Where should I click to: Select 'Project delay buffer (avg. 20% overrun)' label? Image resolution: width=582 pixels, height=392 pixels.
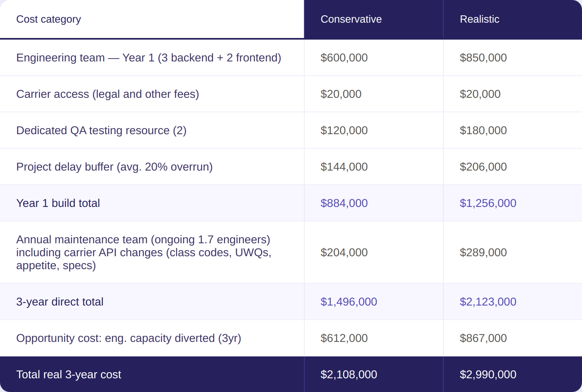[x=114, y=167]
